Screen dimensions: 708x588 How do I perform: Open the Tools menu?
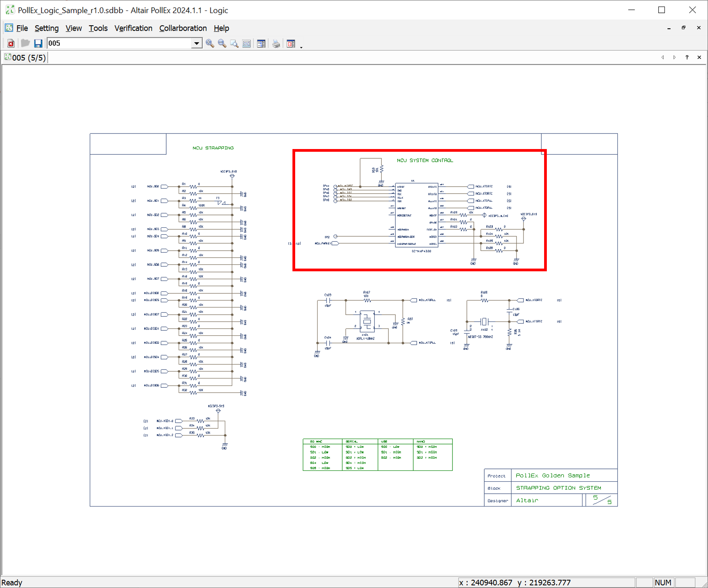(98, 28)
